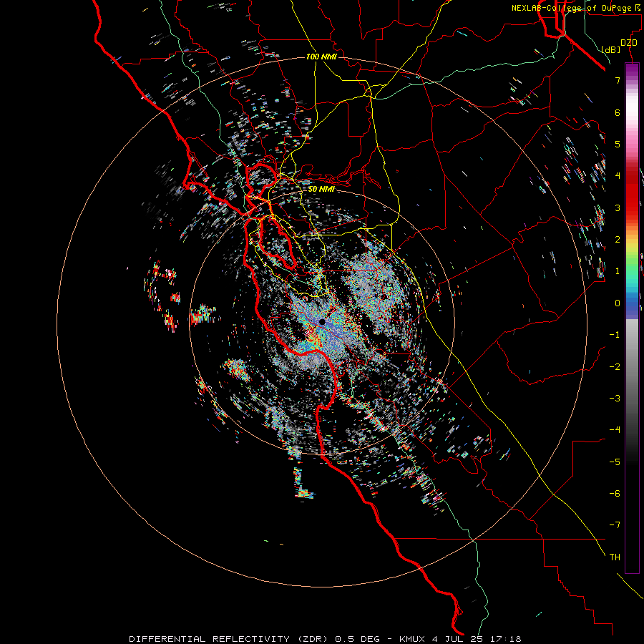Screen dimensions: 644x644
Task: Click the "-4" legend value
Action: click(615, 429)
